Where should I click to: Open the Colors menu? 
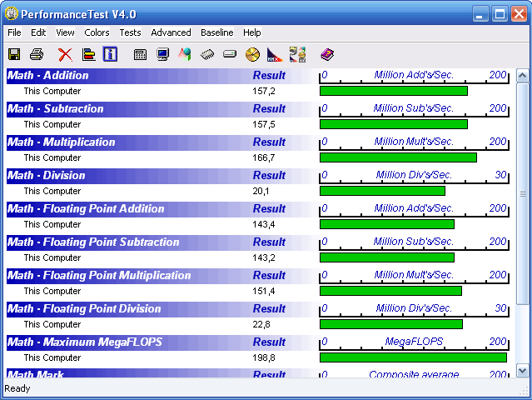tap(97, 32)
